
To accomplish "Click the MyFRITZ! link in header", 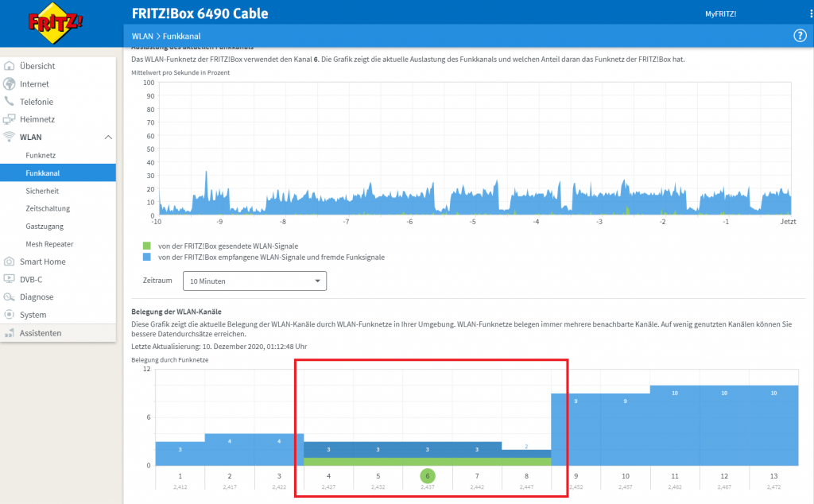I will (720, 14).
